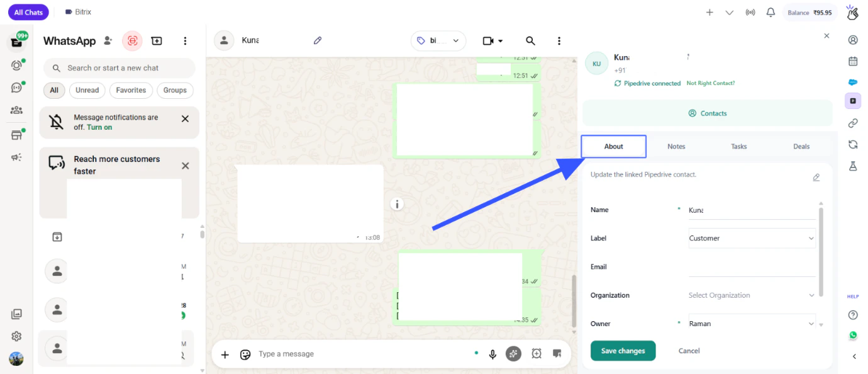868x374 pixels.
Task: Filter chats by Favorites
Action: point(131,90)
